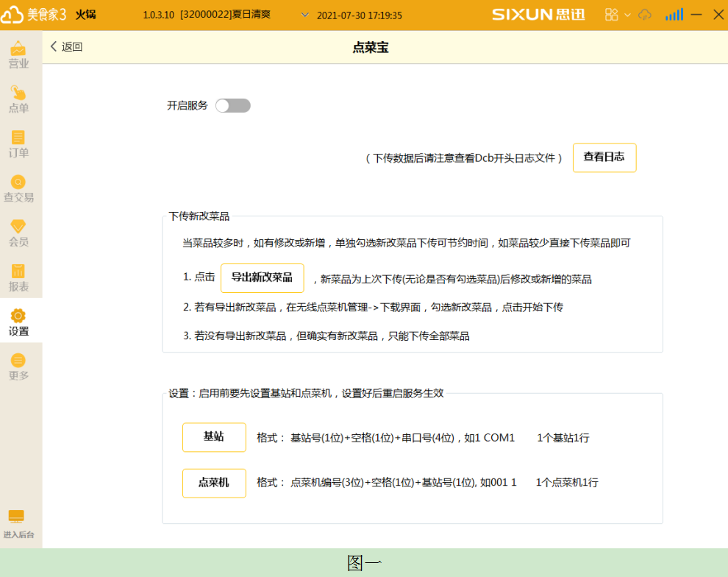Viewport: 728px width, 577px height.
Task: Click the back arrow beside 返回
Action: (x=54, y=46)
